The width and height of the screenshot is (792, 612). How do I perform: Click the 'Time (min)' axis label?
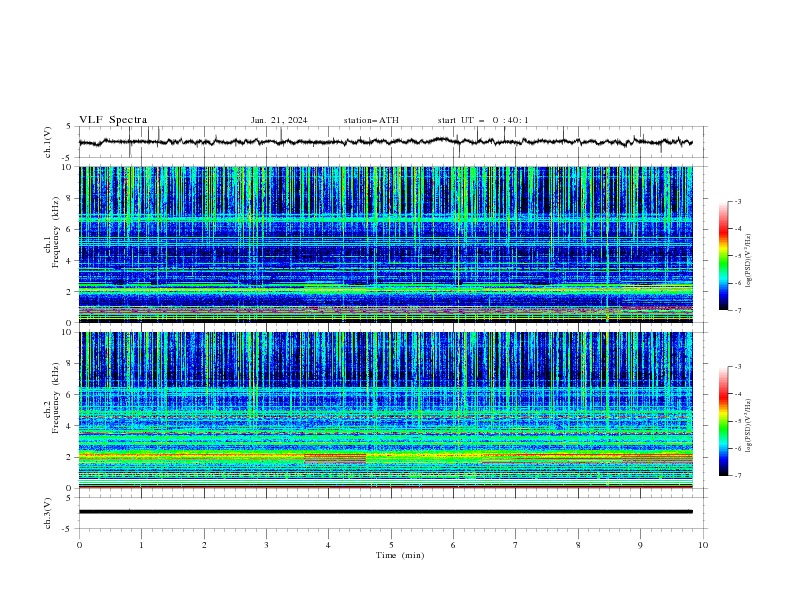tap(400, 555)
